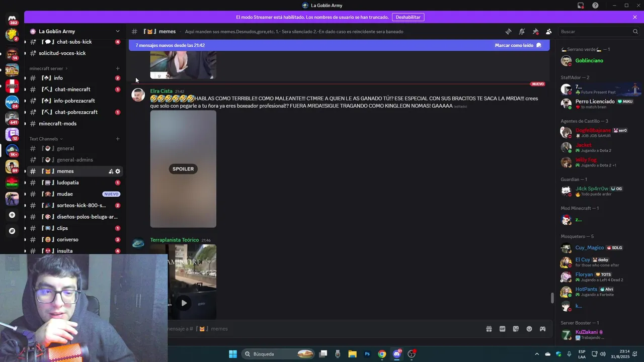Open the Twitch server icon in sidebar
This screenshot has height=362, width=644.
(12, 134)
